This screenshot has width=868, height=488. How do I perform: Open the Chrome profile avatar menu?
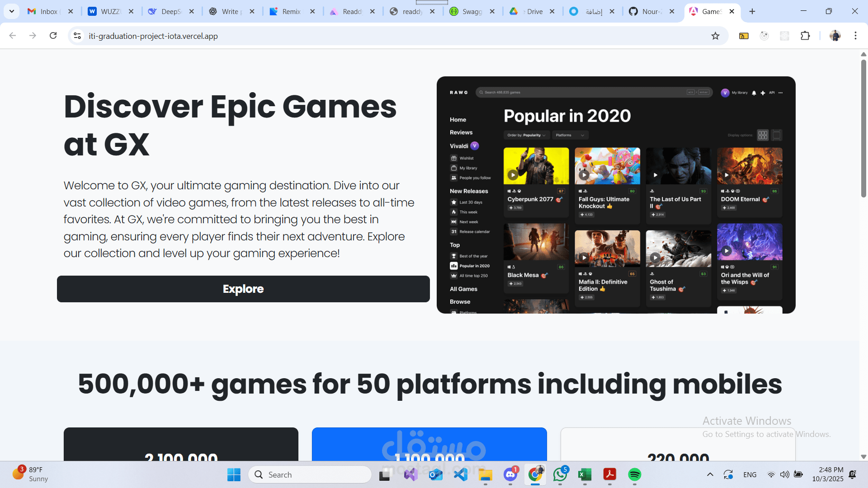coord(835,36)
